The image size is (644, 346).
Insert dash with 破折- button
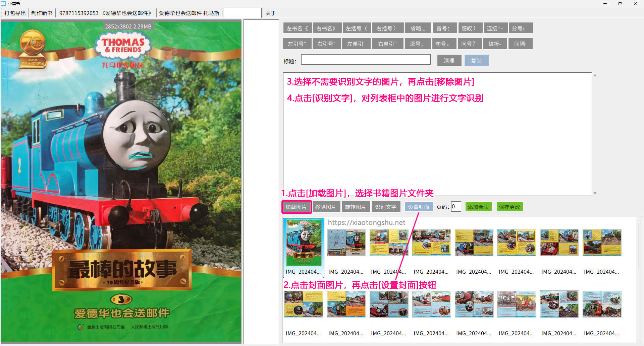(495, 44)
